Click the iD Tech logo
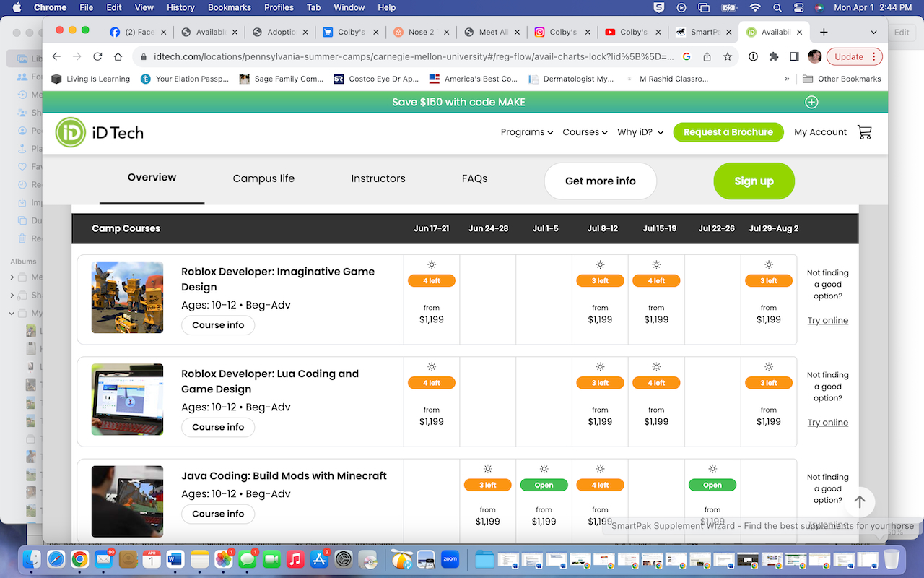This screenshot has height=578, width=924. (100, 132)
